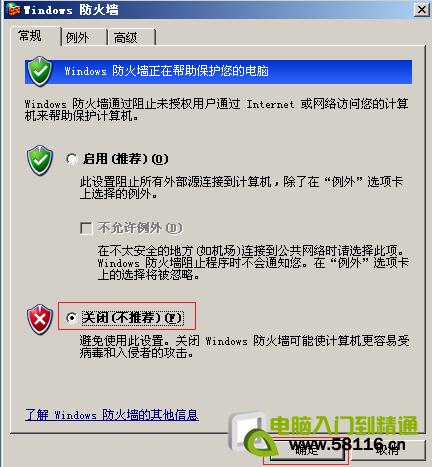
Task: Click the green shield beside 启用 (推荐)
Action: click(x=40, y=160)
